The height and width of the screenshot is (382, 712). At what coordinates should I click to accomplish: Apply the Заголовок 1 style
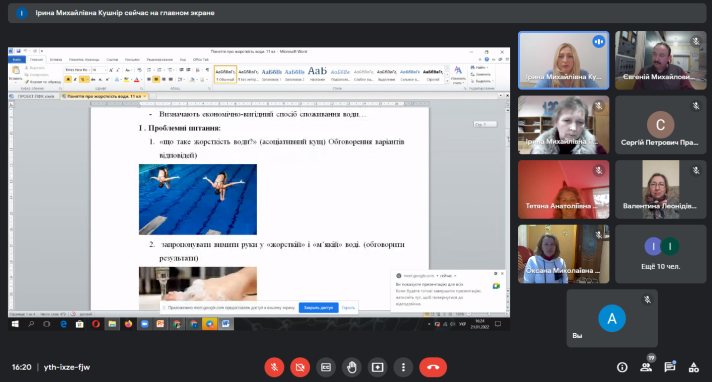[x=271, y=74]
